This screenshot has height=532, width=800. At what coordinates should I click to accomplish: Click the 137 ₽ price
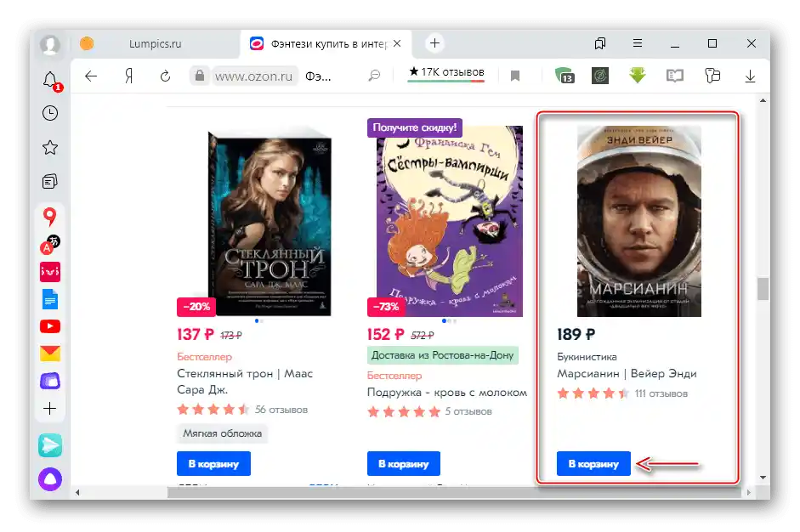pyautogui.click(x=196, y=335)
